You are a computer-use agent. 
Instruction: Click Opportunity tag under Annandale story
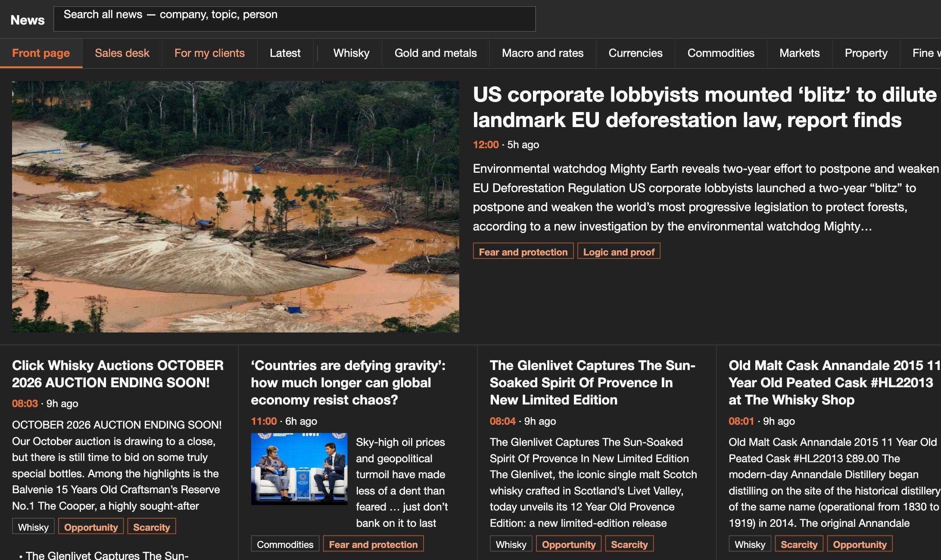pyautogui.click(x=860, y=544)
